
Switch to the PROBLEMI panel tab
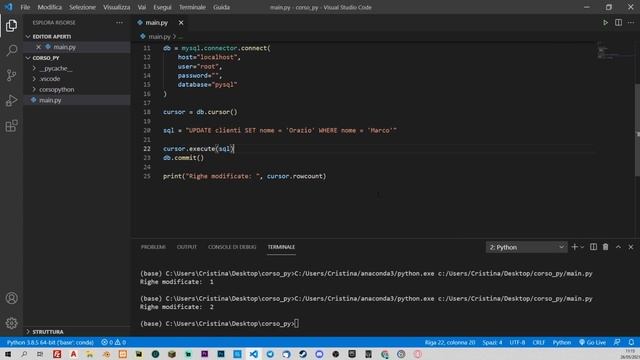153,247
